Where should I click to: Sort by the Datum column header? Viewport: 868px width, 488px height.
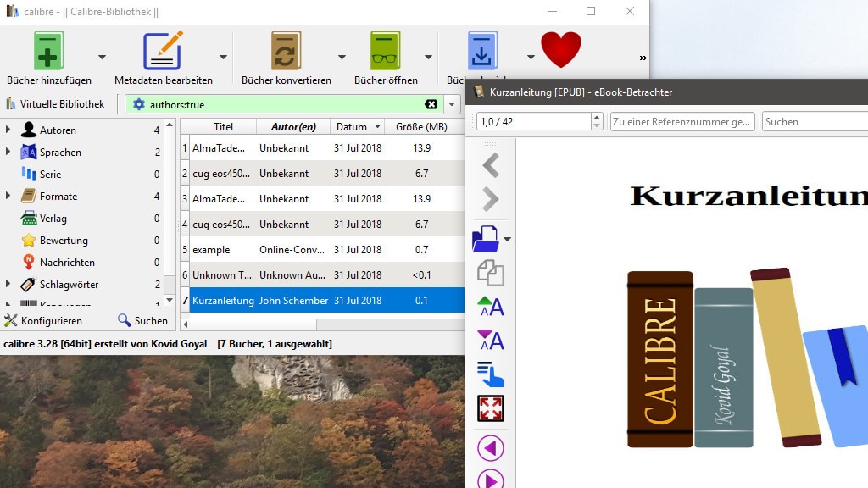click(x=358, y=127)
